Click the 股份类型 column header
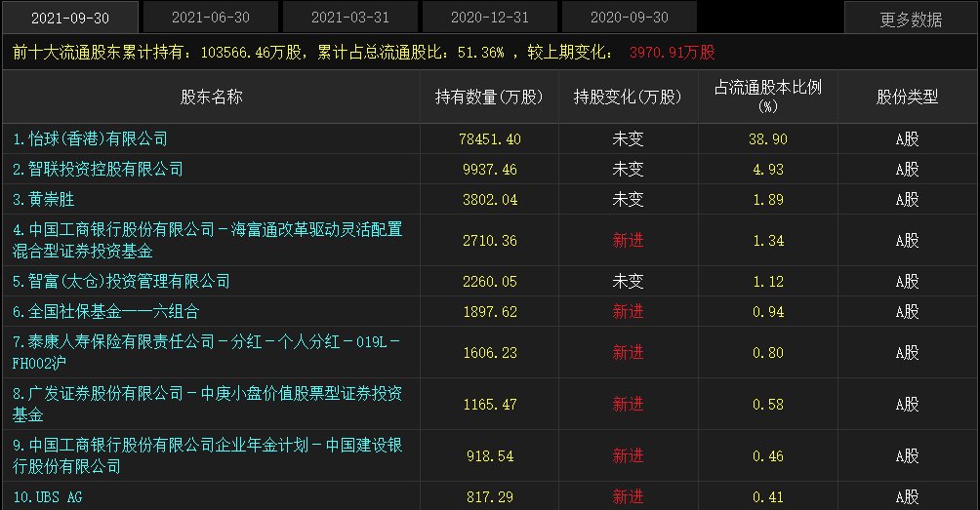Screen dimensions: 980x510 [907, 97]
